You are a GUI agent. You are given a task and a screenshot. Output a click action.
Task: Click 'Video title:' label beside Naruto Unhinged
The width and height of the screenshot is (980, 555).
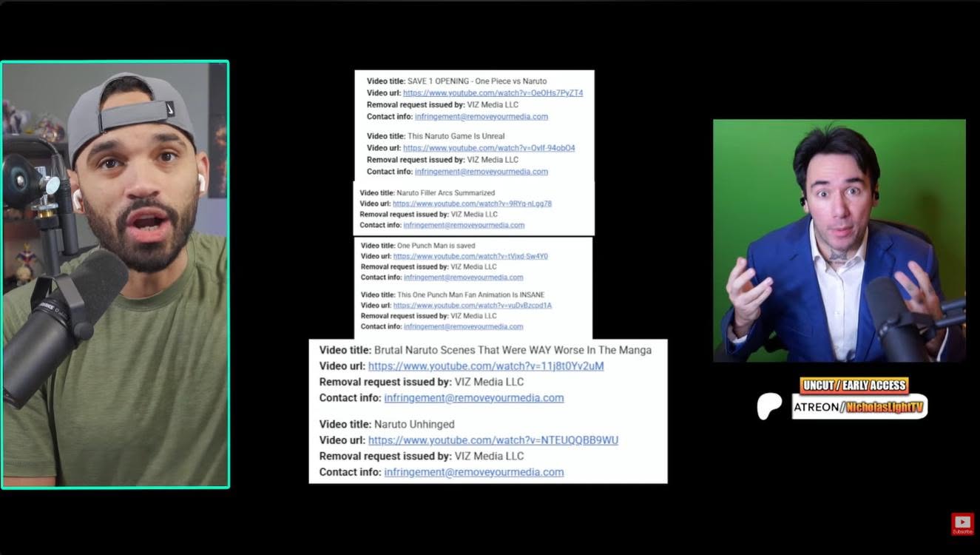point(345,425)
